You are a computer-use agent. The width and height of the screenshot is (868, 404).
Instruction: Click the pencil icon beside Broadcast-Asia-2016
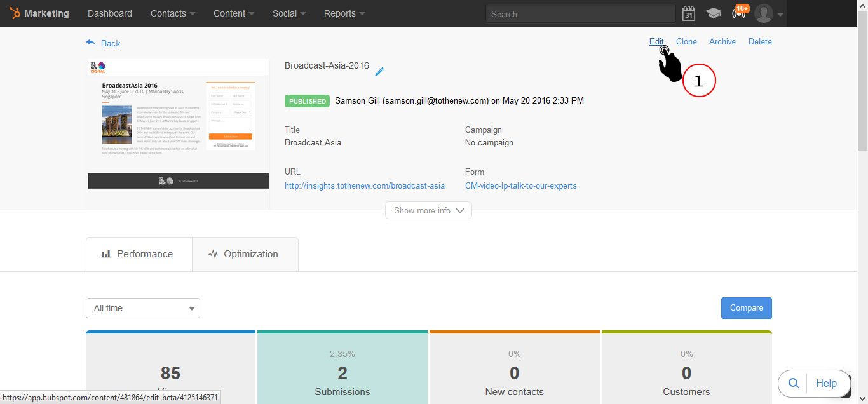[379, 72]
